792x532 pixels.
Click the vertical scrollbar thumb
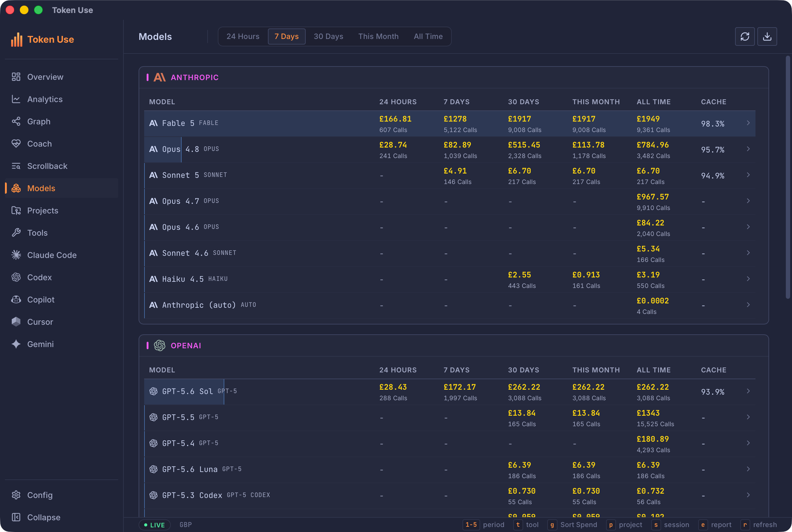788,177
